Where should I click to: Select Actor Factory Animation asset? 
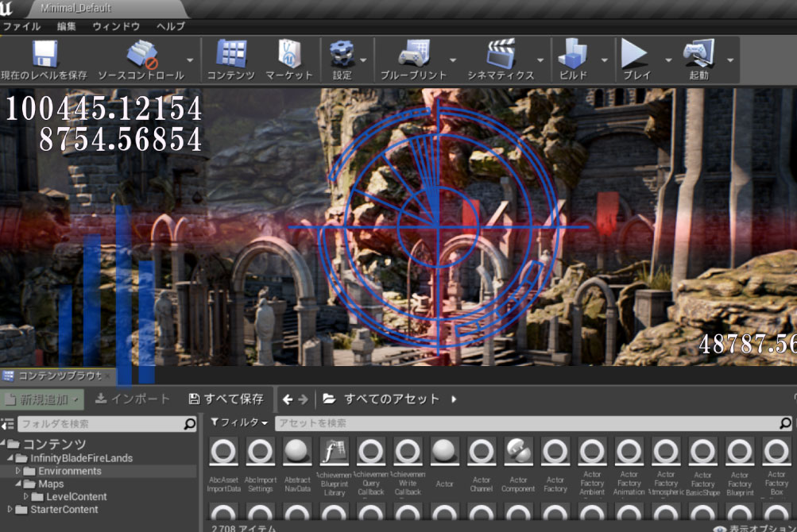629,467
